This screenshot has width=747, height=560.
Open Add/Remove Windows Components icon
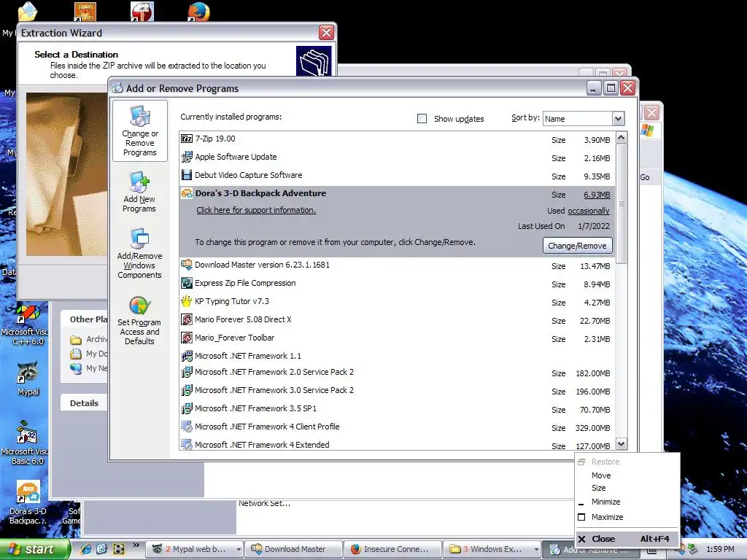click(139, 253)
